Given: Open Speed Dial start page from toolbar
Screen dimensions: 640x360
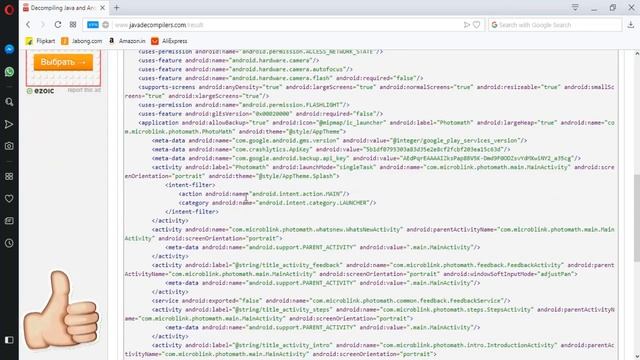Looking at the screenshot, I should (x=73, y=25).
